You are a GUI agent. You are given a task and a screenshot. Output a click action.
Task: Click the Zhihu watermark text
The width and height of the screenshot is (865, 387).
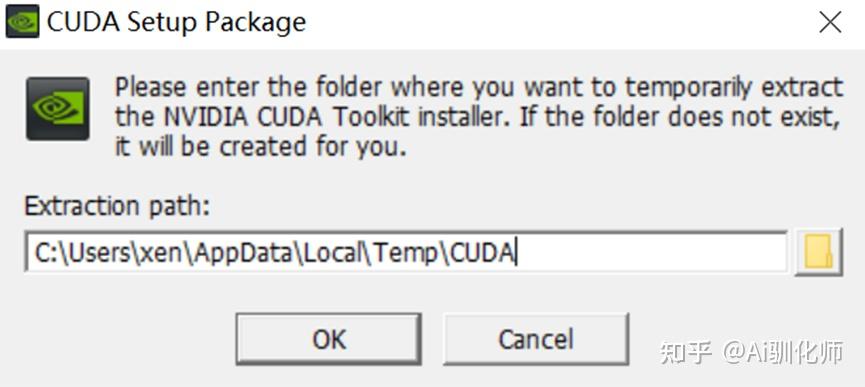tap(751, 352)
